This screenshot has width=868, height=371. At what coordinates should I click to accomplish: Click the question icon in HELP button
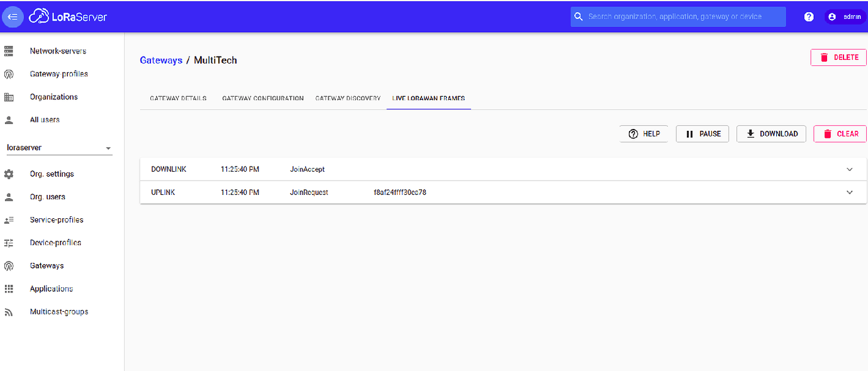pyautogui.click(x=633, y=134)
